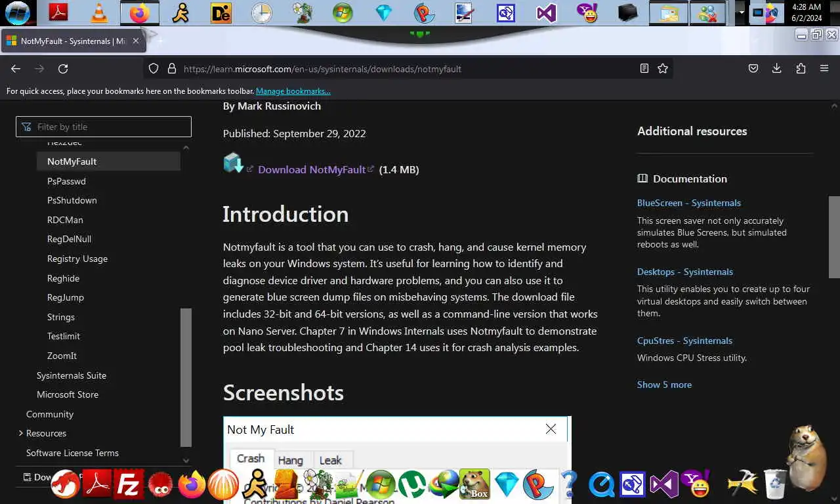Open uTorrent in the bottom dock
The image size is (840, 504).
(x=413, y=485)
